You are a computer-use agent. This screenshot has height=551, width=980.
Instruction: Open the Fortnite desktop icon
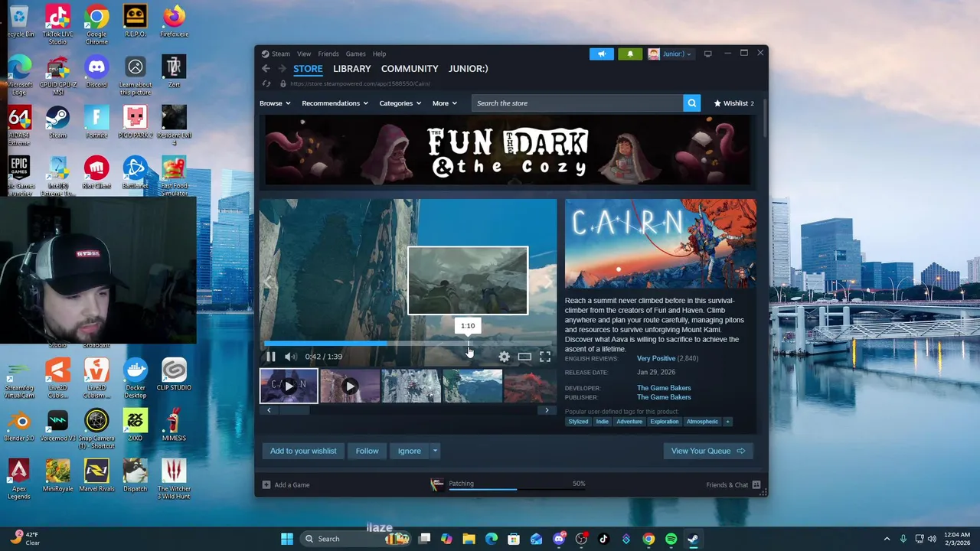(96, 123)
